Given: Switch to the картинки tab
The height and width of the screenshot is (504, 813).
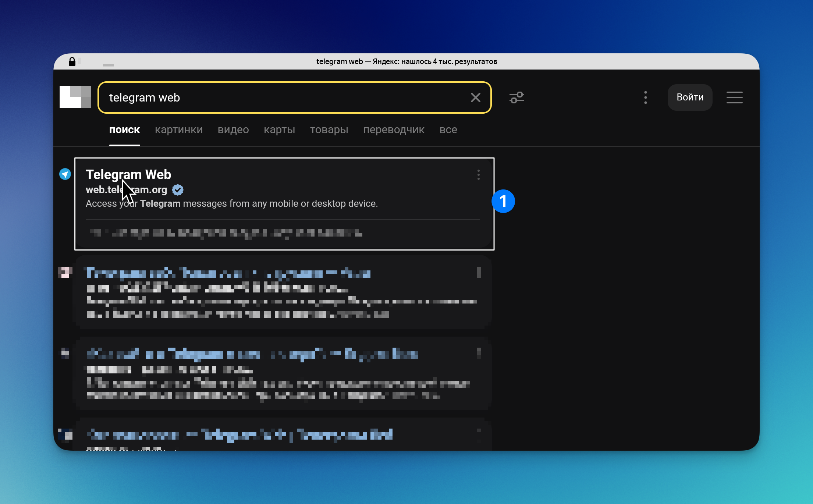Looking at the screenshot, I should tap(178, 130).
